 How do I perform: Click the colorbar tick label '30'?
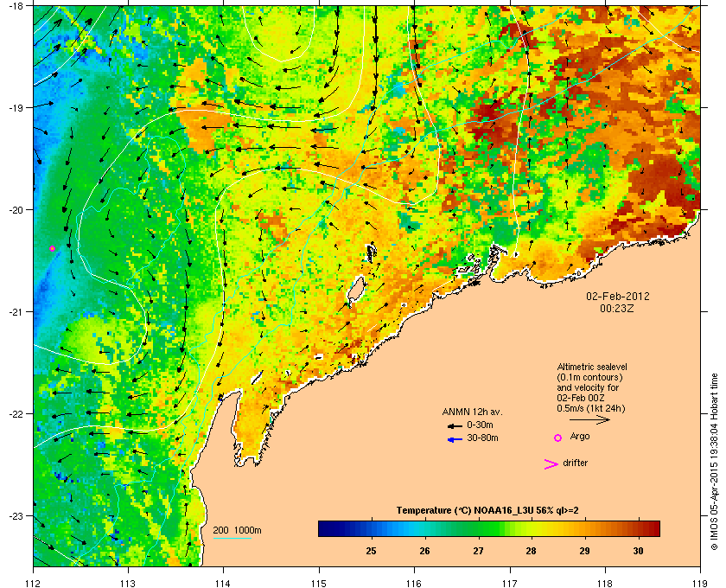pos(638,551)
